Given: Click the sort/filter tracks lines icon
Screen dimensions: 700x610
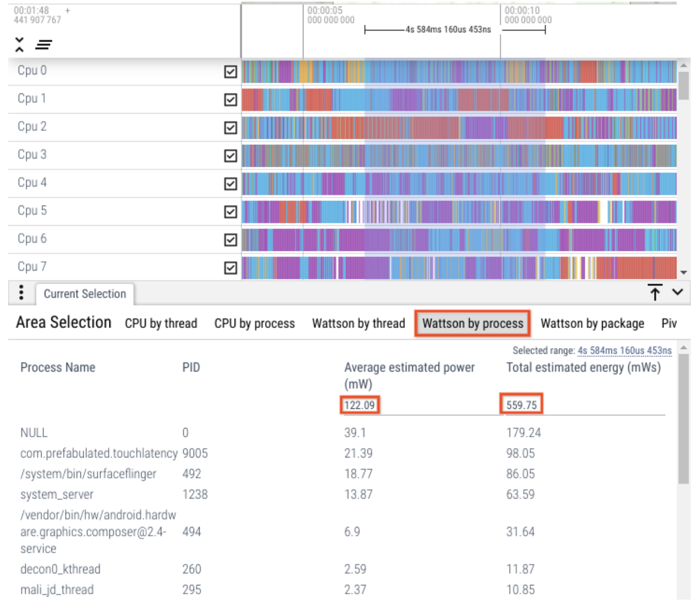Looking at the screenshot, I should click(44, 45).
